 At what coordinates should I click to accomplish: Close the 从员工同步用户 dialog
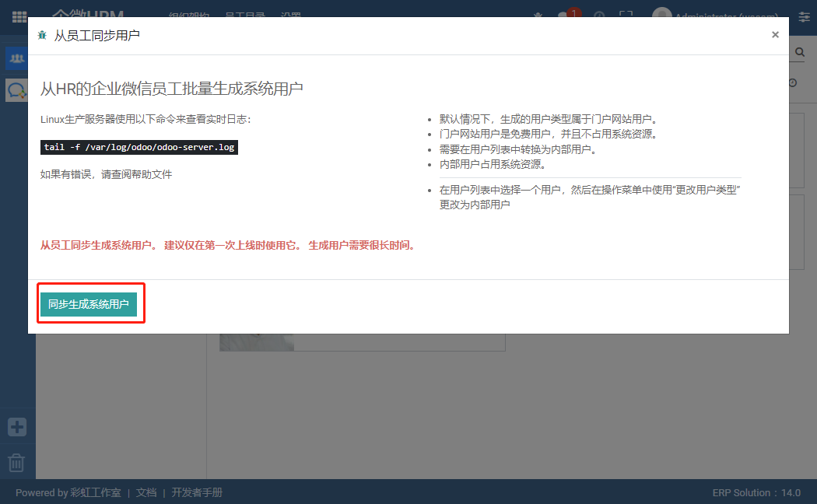tap(775, 35)
